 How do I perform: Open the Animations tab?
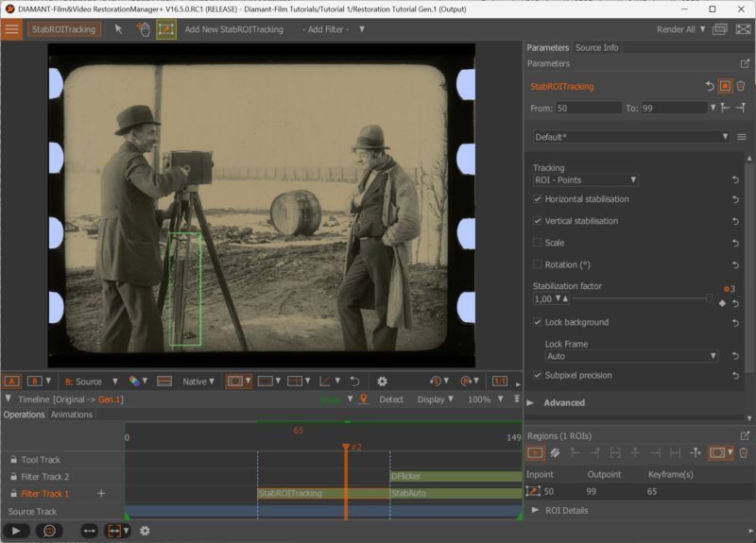72,415
